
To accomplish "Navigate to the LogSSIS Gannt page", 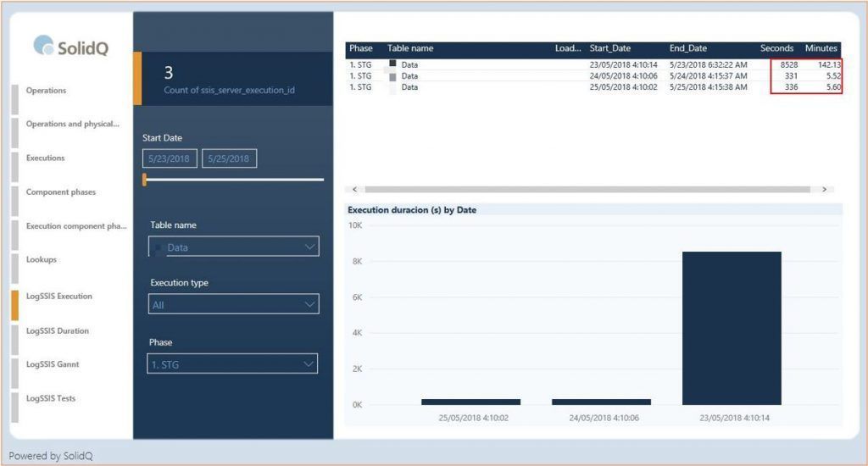I will pyautogui.click(x=53, y=364).
